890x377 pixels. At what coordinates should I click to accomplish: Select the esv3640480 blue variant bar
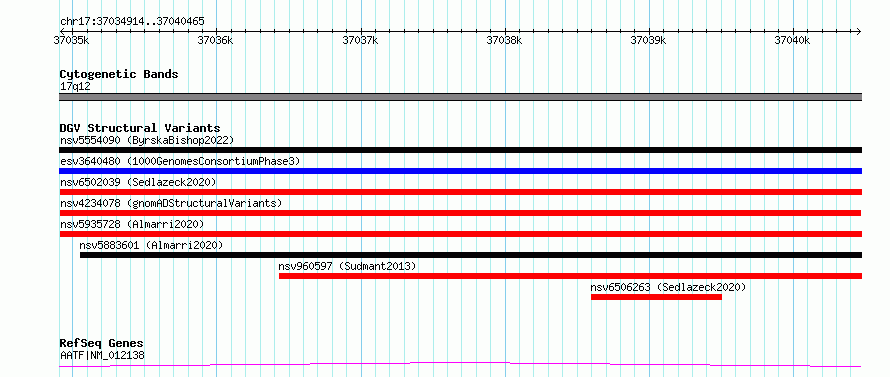[460, 171]
